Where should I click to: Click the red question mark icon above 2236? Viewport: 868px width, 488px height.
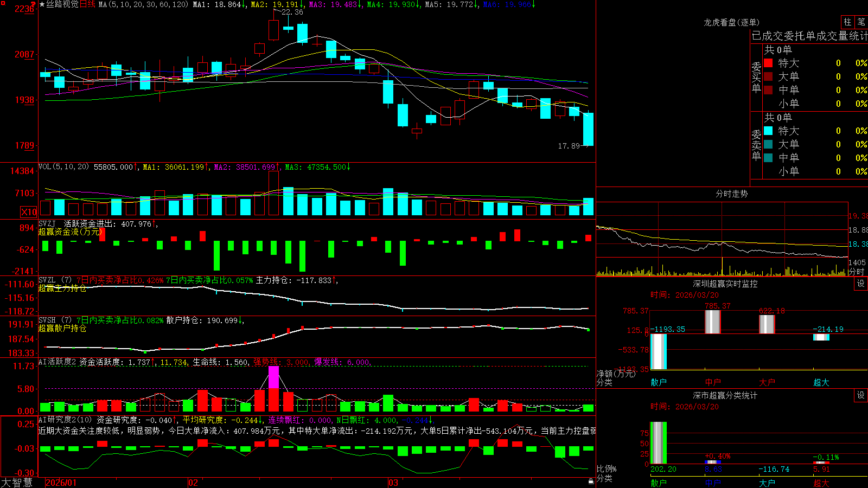(x=33, y=4)
